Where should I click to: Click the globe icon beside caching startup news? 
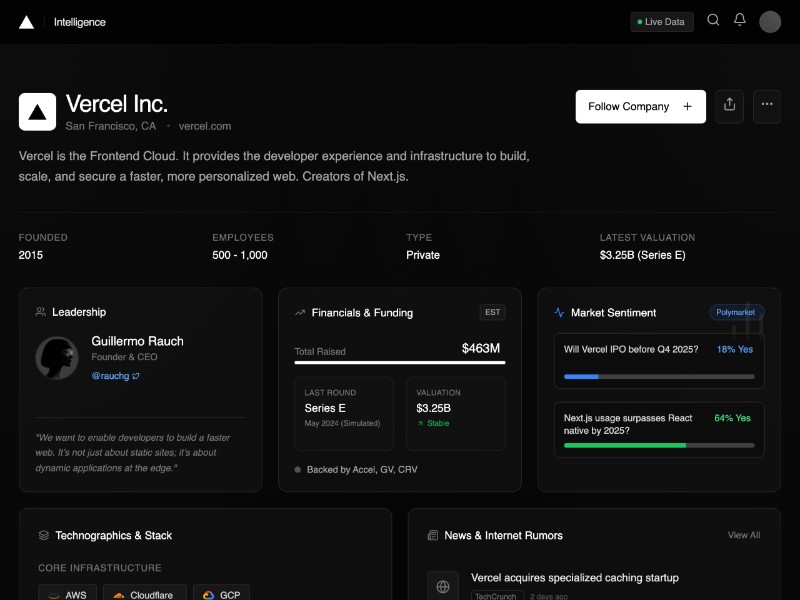443,586
